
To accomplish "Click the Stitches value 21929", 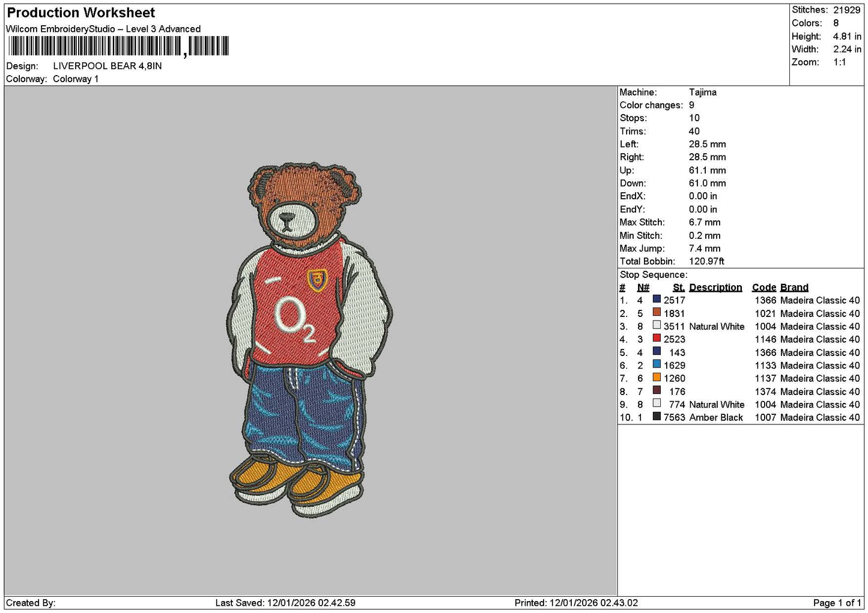I will coord(847,10).
